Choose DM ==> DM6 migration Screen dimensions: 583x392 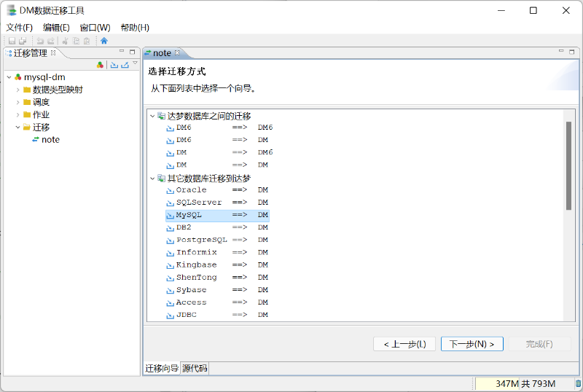(x=219, y=152)
